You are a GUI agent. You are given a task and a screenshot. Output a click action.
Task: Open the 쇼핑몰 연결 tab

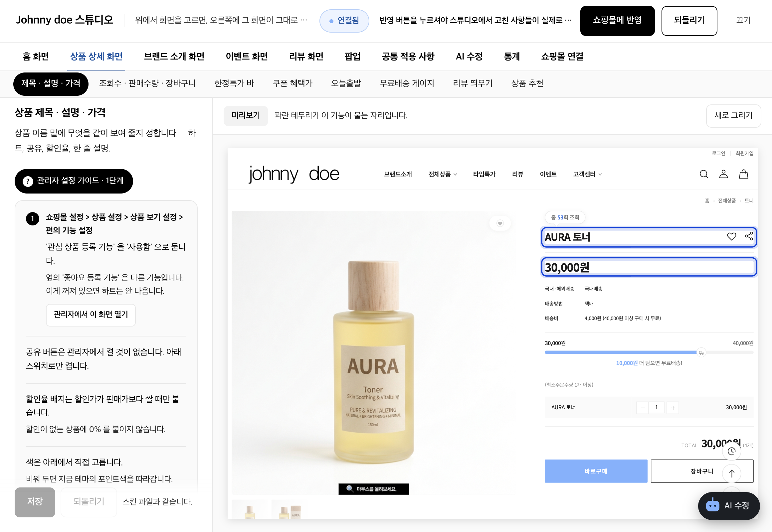pyautogui.click(x=562, y=56)
